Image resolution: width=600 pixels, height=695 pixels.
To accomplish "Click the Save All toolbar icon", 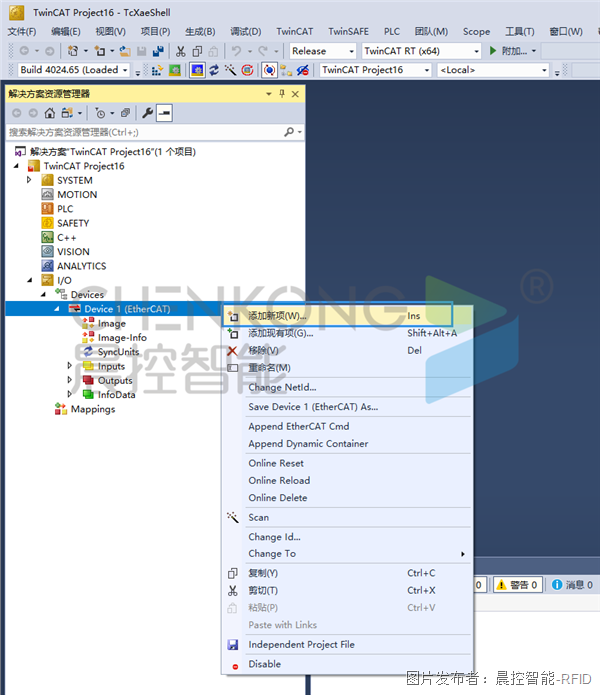I will coord(158,51).
